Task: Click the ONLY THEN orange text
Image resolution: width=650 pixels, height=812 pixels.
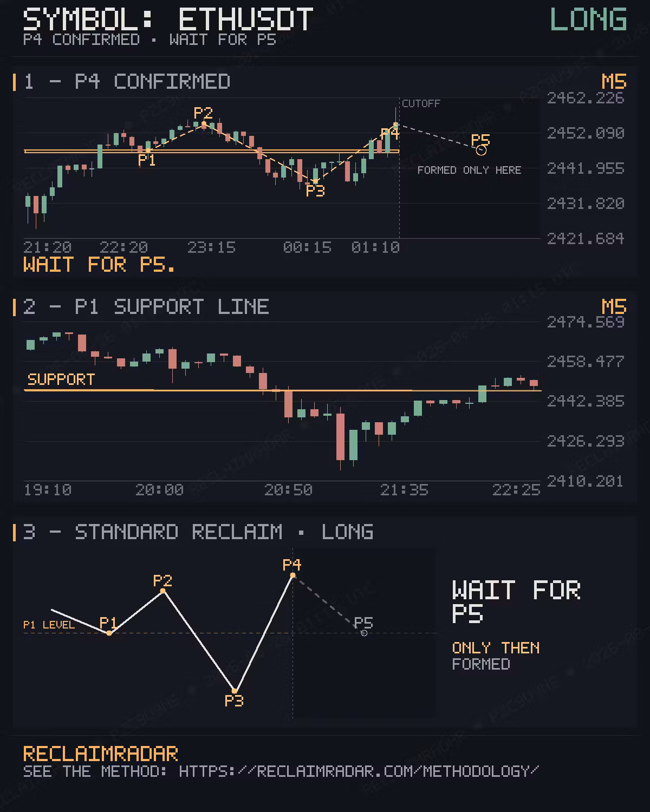Action: pyautogui.click(x=496, y=648)
